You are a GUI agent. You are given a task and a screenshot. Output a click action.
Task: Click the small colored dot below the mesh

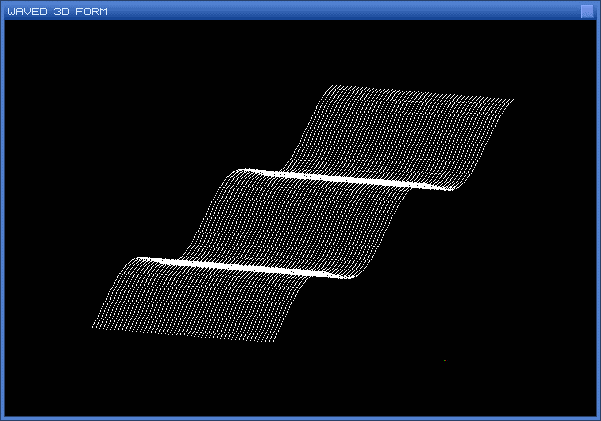tap(444, 360)
